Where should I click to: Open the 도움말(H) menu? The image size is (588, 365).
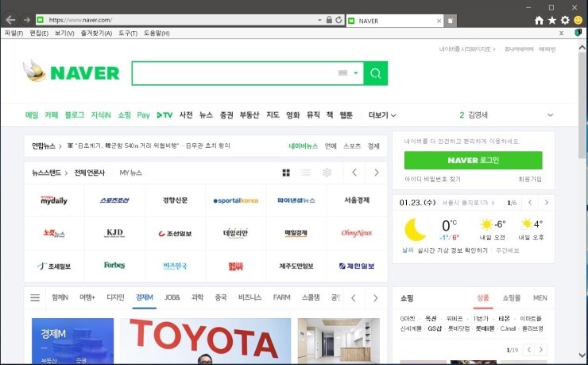click(x=157, y=33)
